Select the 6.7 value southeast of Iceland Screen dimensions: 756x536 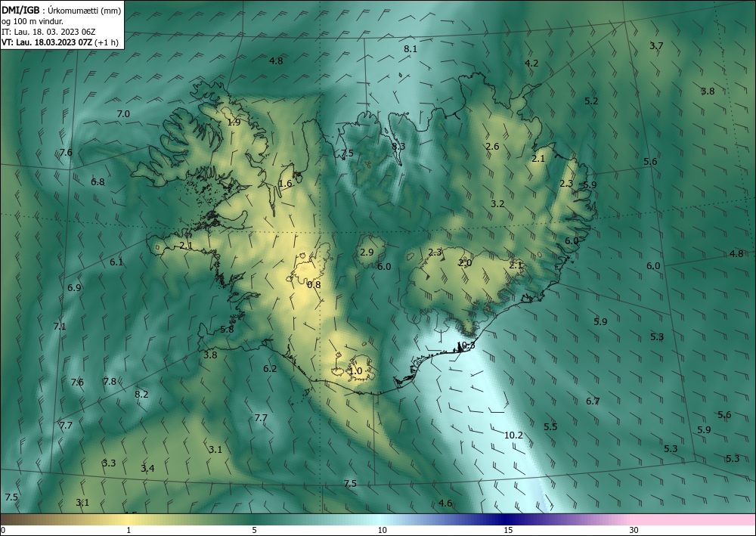(x=593, y=401)
